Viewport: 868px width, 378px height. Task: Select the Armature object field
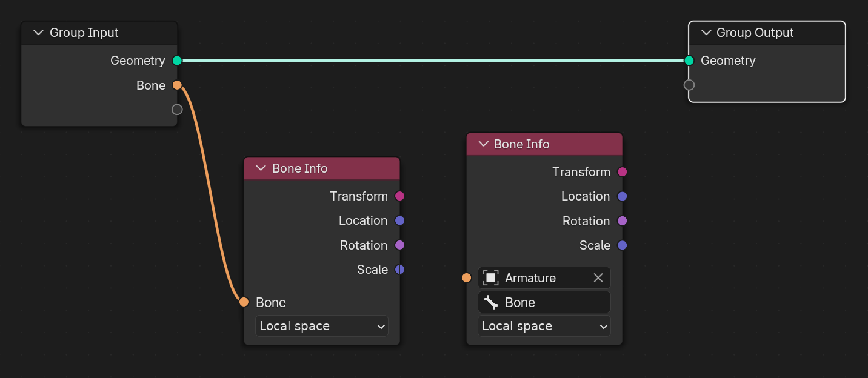[544, 278]
